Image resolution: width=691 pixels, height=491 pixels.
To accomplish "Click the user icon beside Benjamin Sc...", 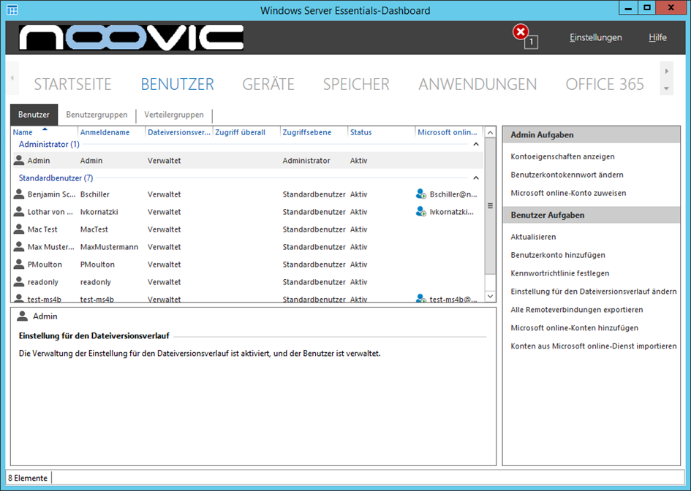I will tap(19, 193).
